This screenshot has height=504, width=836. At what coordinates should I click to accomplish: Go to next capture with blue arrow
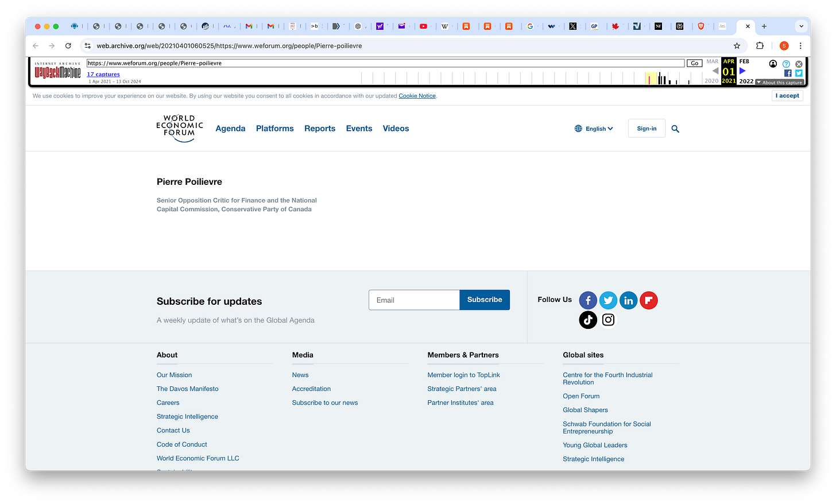coord(742,71)
